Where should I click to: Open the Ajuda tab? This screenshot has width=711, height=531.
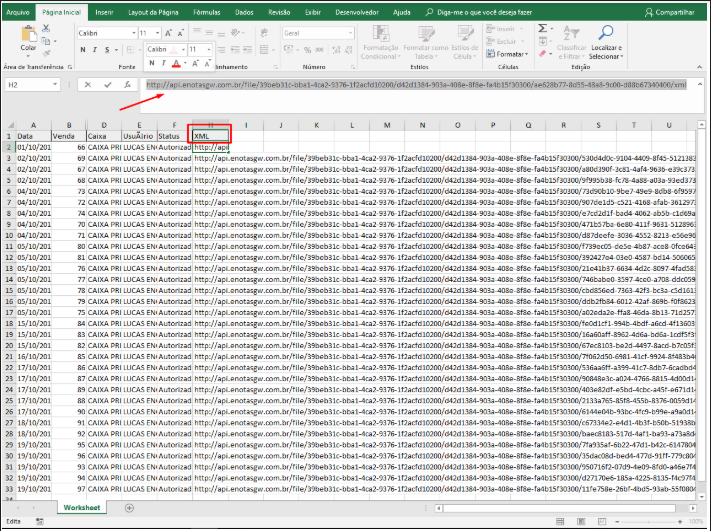(402, 12)
